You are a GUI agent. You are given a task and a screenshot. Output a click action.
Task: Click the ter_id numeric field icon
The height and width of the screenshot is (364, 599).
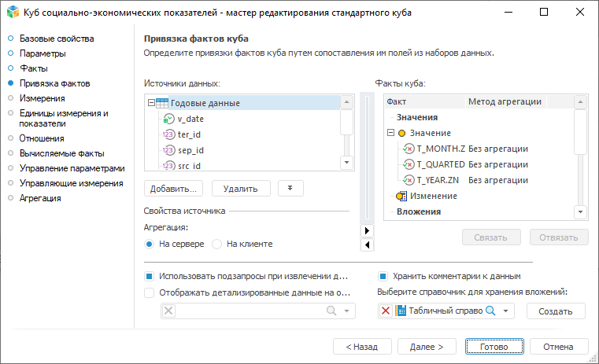(168, 134)
